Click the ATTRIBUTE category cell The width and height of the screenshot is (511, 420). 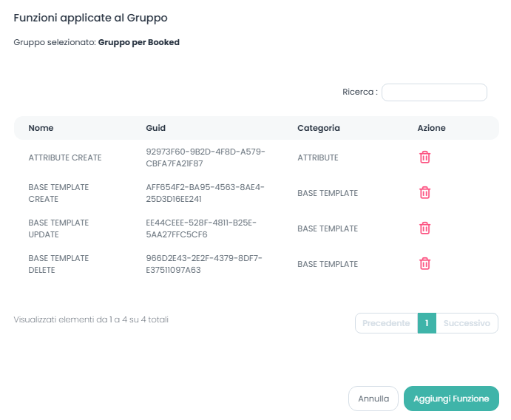click(x=318, y=157)
